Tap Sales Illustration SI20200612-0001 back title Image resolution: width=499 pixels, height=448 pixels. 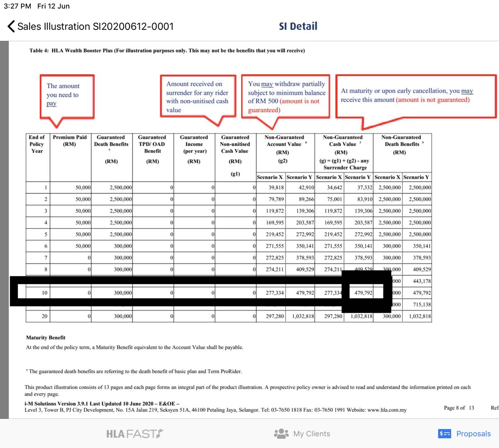95,27
